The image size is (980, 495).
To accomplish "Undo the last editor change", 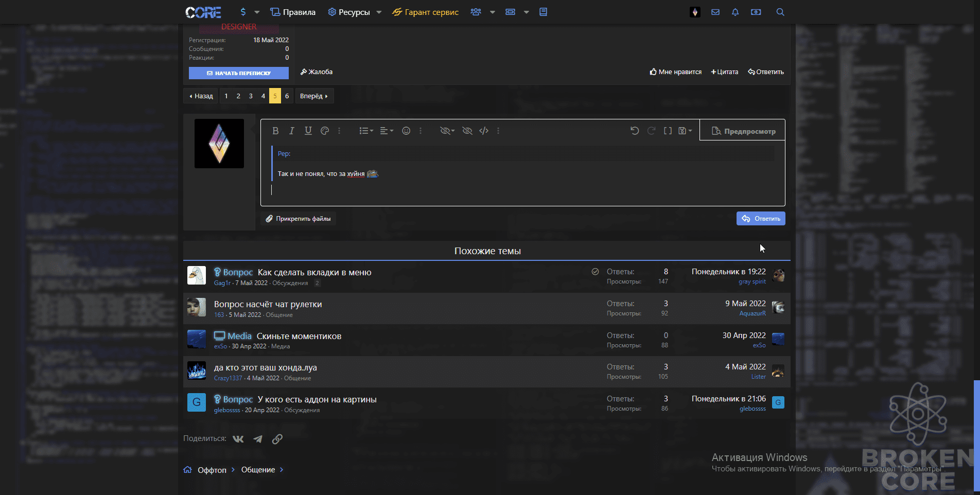I will point(635,131).
